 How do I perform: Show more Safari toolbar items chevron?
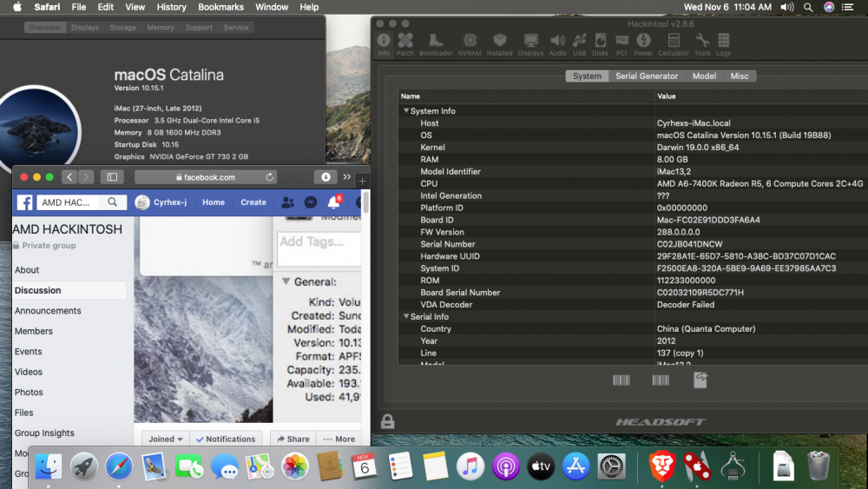(346, 177)
